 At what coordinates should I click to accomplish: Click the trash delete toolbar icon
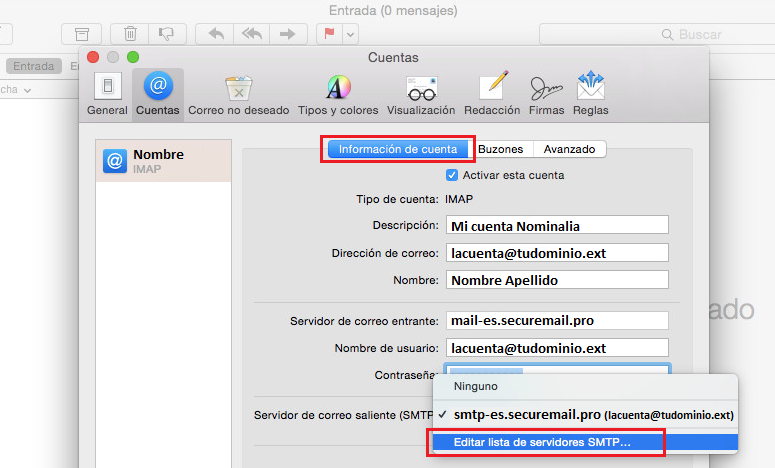pos(130,33)
